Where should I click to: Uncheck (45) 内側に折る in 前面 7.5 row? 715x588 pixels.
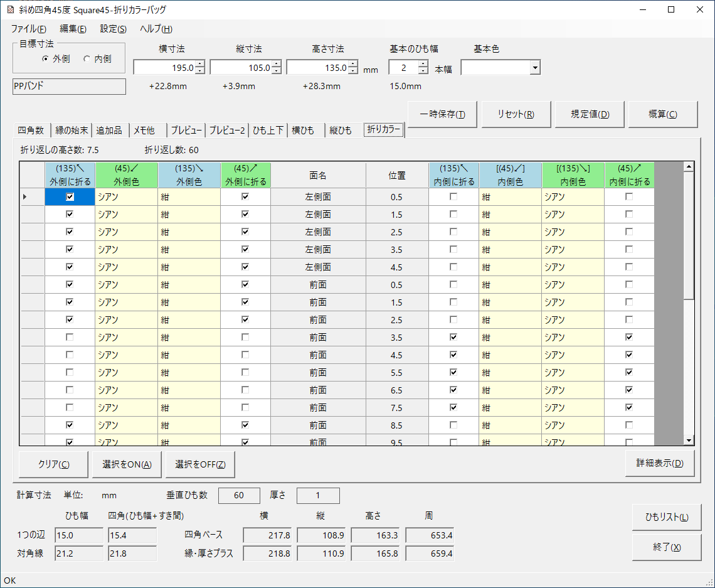point(629,408)
